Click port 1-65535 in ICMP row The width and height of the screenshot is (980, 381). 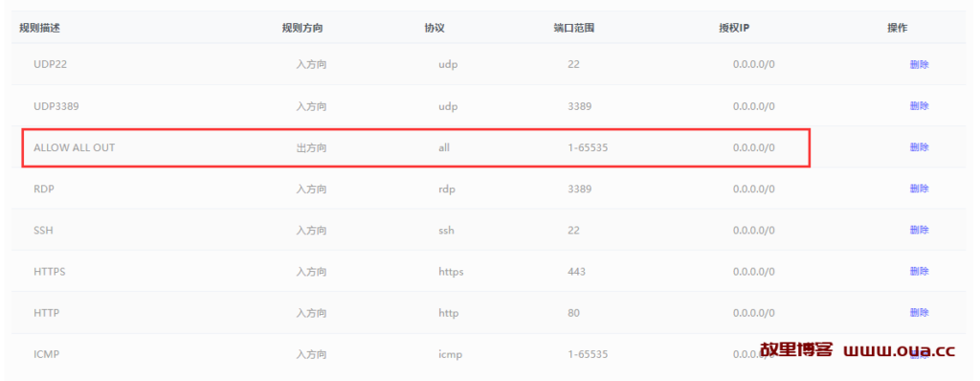(x=588, y=354)
